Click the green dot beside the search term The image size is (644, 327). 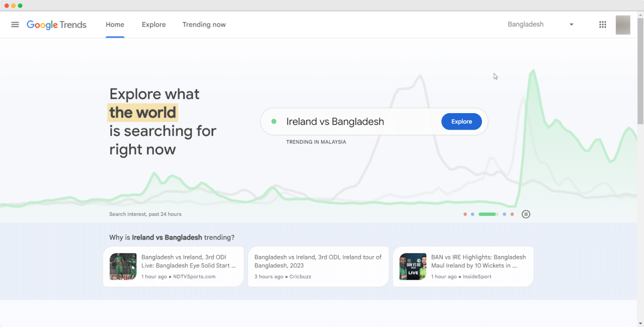[274, 121]
